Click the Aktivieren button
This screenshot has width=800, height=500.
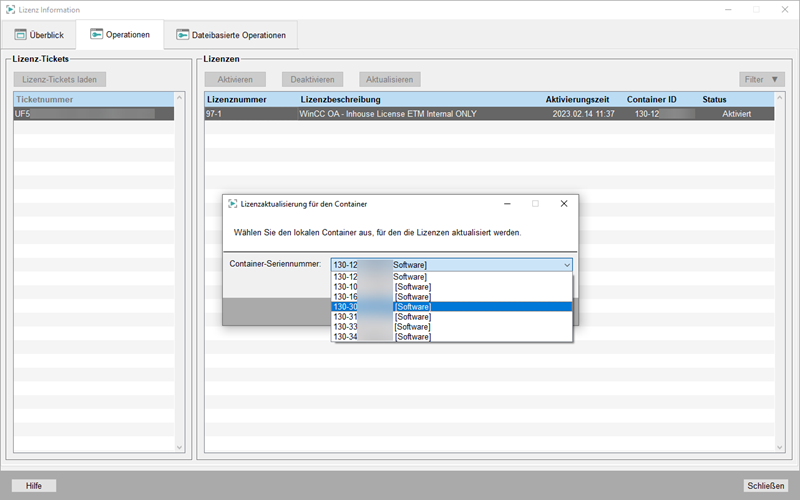pos(235,79)
